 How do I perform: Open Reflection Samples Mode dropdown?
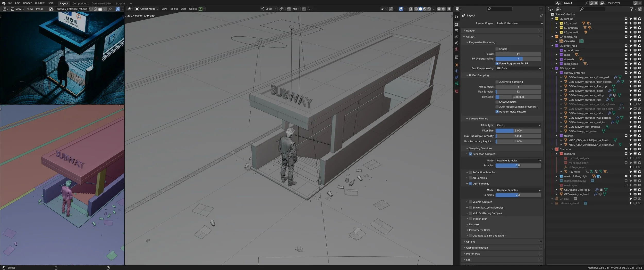click(x=518, y=160)
